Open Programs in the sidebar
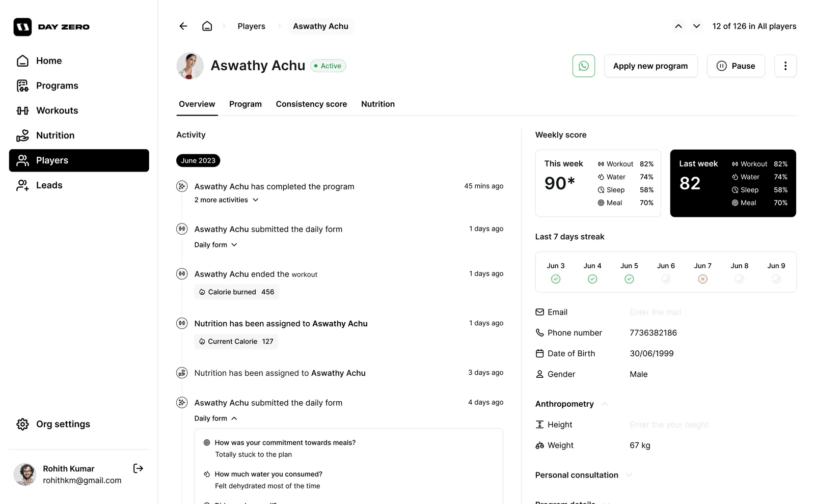The image size is (815, 504). (79, 86)
